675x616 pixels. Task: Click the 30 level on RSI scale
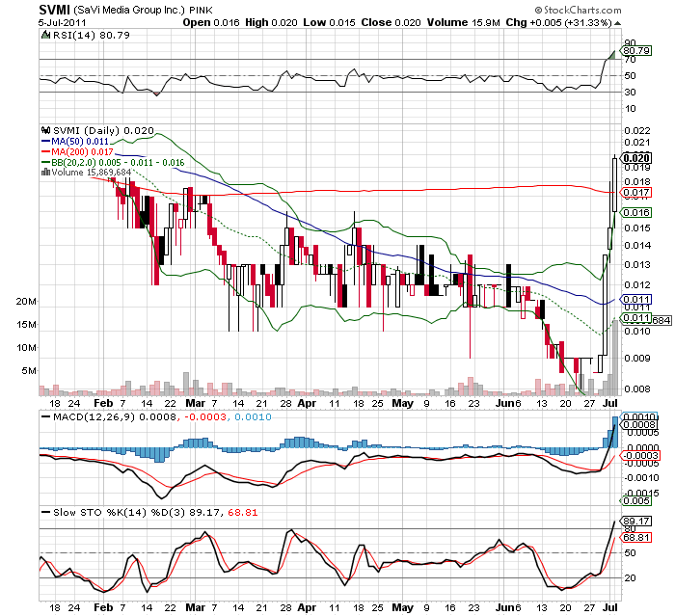click(631, 93)
